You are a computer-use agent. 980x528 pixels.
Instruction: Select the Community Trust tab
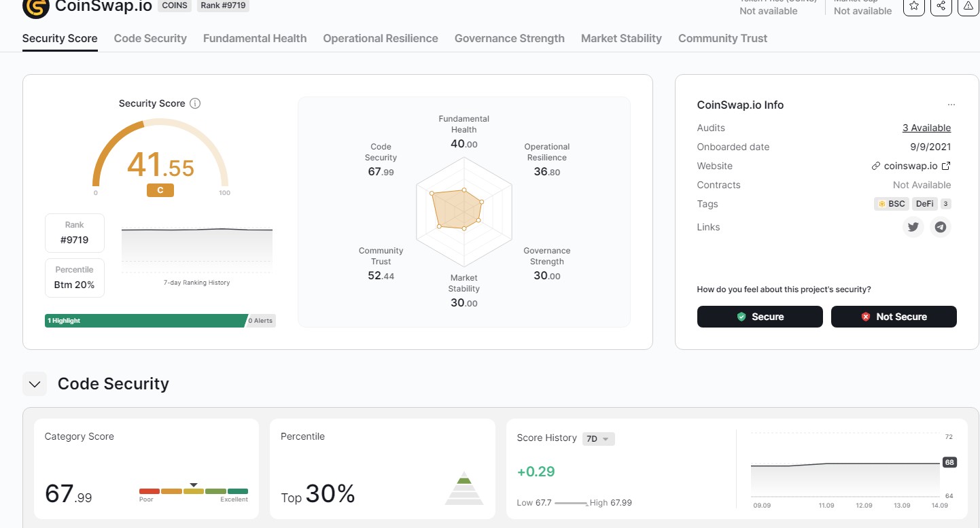pos(722,38)
